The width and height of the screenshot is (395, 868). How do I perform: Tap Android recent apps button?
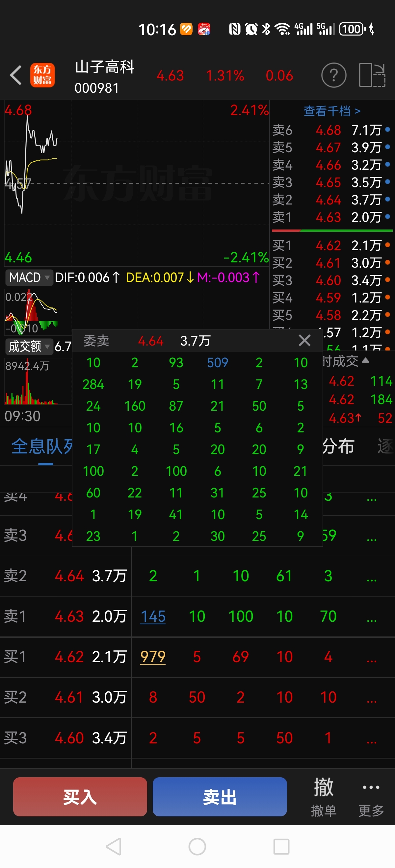coord(281,846)
